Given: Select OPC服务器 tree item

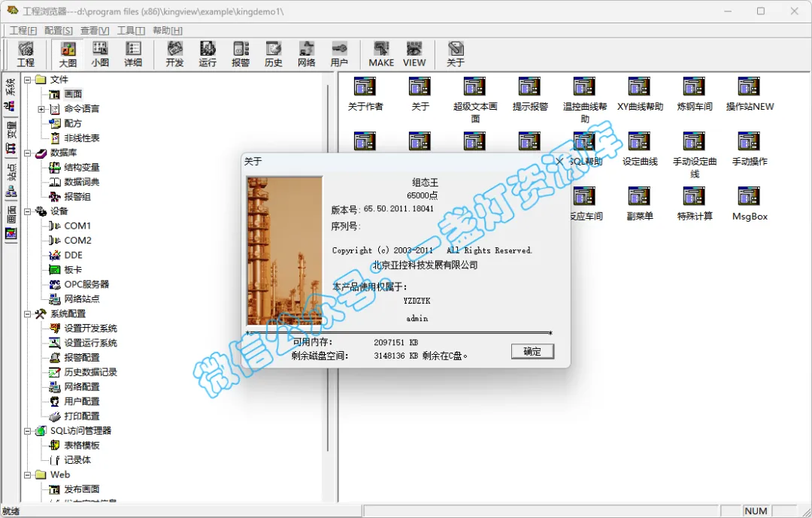Looking at the screenshot, I should point(86,284).
